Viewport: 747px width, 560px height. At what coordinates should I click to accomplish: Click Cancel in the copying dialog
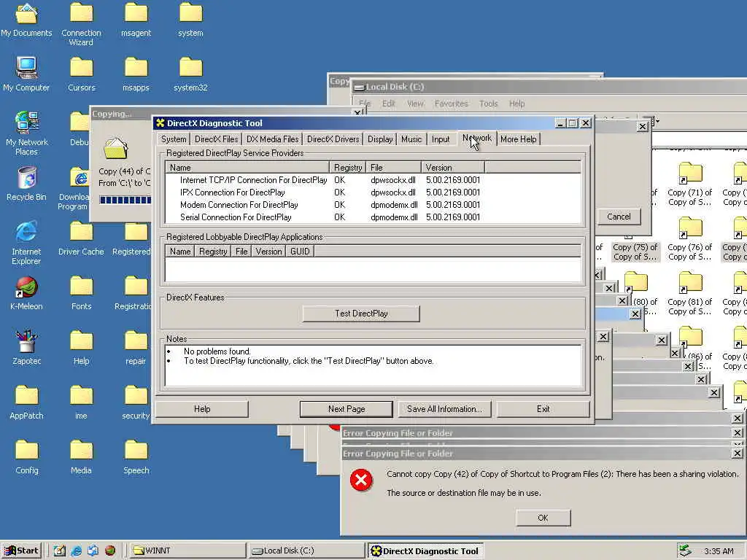[619, 217]
